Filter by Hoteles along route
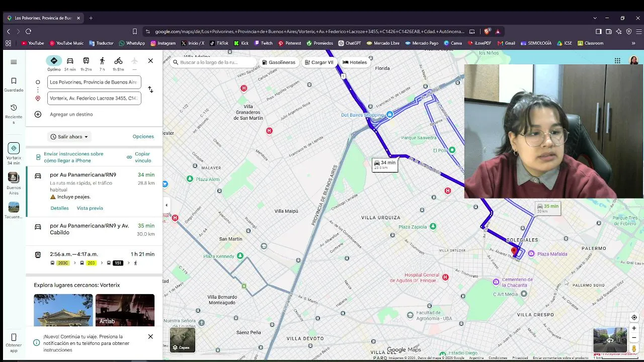This screenshot has height=362, width=644. (x=355, y=62)
